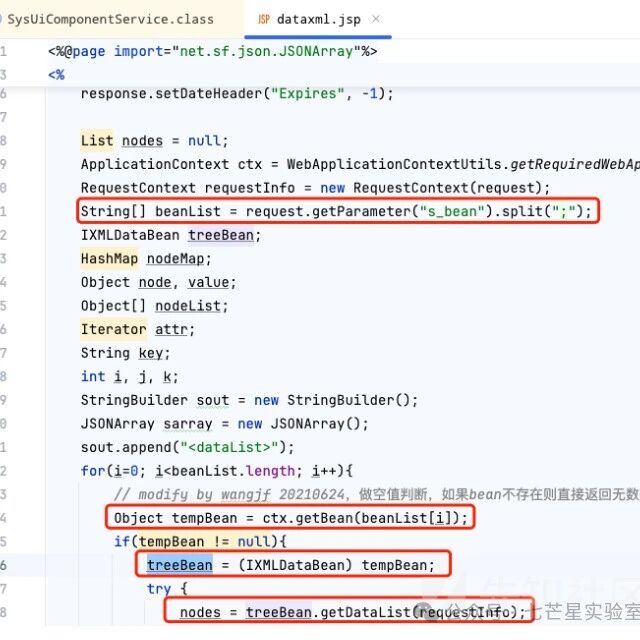The width and height of the screenshot is (640, 640).
Task: Click the 'try {' keyword line
Action: pyautogui.click(x=167, y=589)
